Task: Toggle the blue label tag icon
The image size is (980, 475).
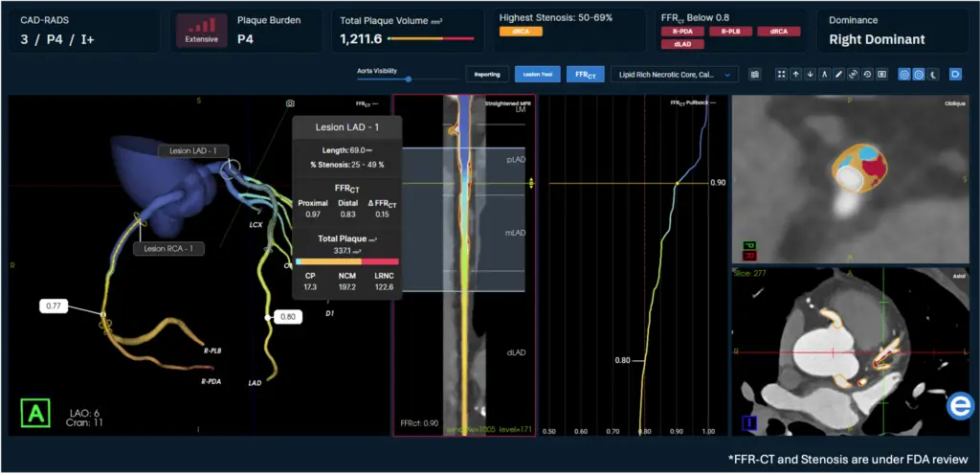Action: pos(956,75)
